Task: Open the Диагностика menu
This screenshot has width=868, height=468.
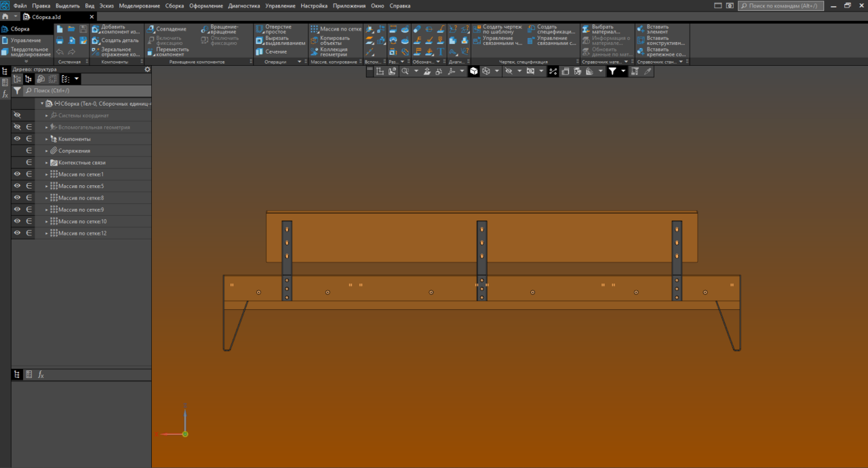Action: click(x=244, y=5)
